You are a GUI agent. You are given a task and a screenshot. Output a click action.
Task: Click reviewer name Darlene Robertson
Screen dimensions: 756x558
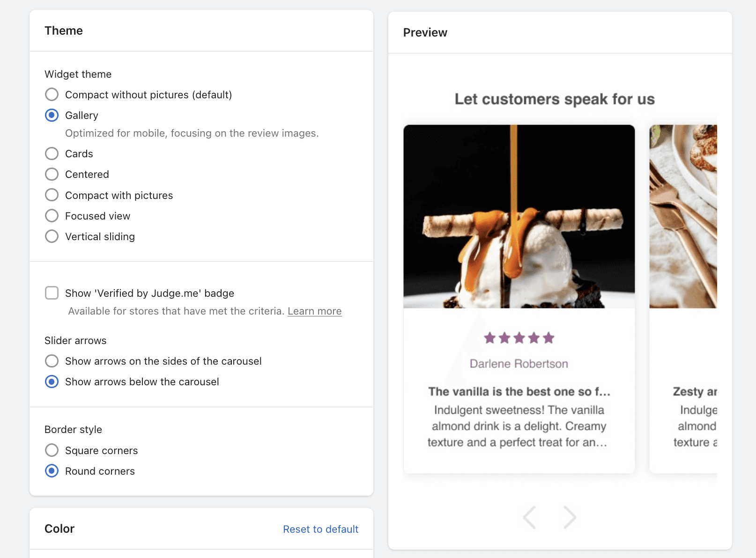519,364
